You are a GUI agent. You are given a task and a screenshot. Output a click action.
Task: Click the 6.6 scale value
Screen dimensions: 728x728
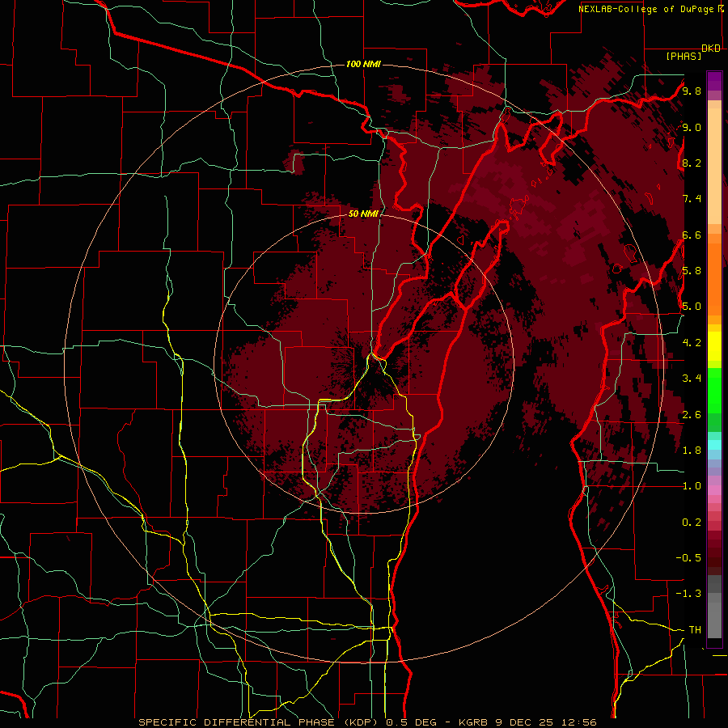pyautogui.click(x=692, y=235)
